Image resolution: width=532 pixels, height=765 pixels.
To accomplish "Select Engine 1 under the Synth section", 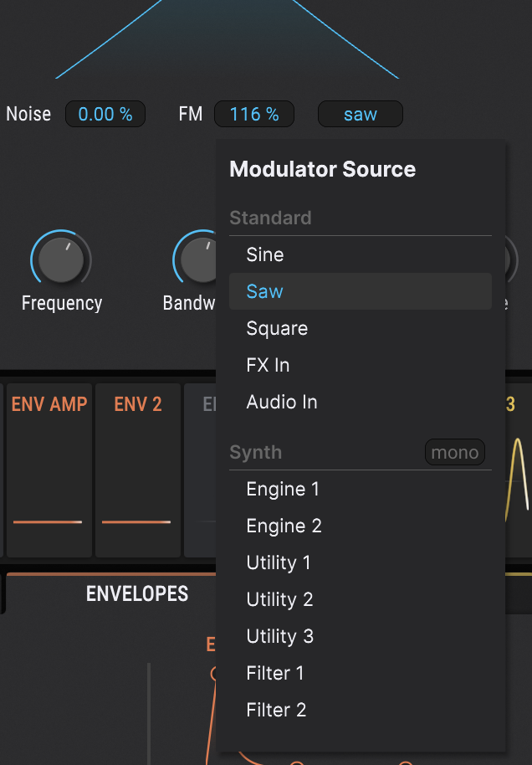I will (x=283, y=489).
